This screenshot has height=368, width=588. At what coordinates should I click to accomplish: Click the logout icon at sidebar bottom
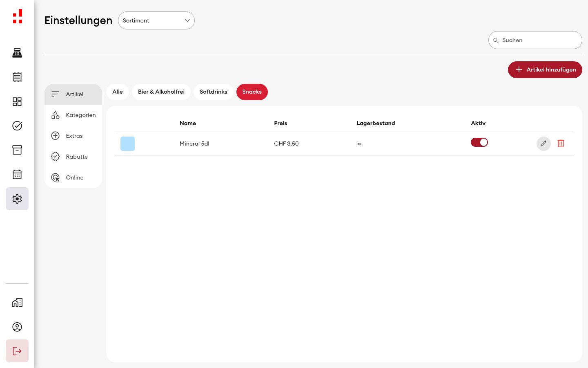[x=17, y=351]
